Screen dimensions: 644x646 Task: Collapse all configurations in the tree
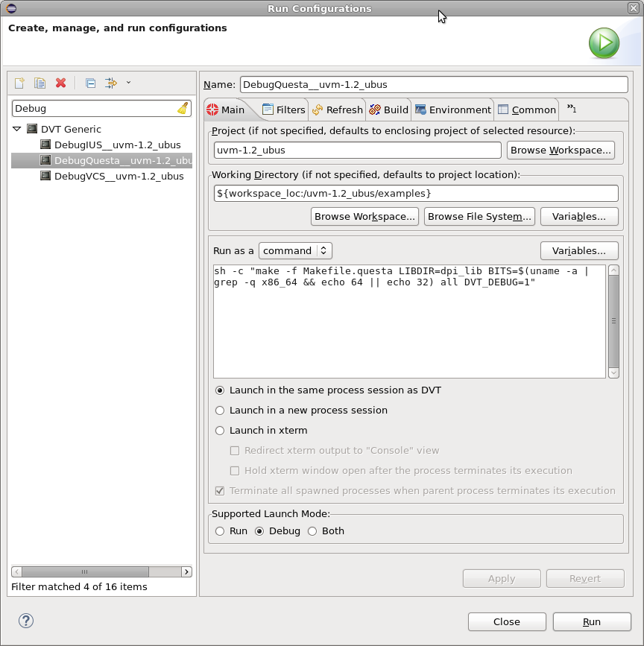[x=90, y=83]
